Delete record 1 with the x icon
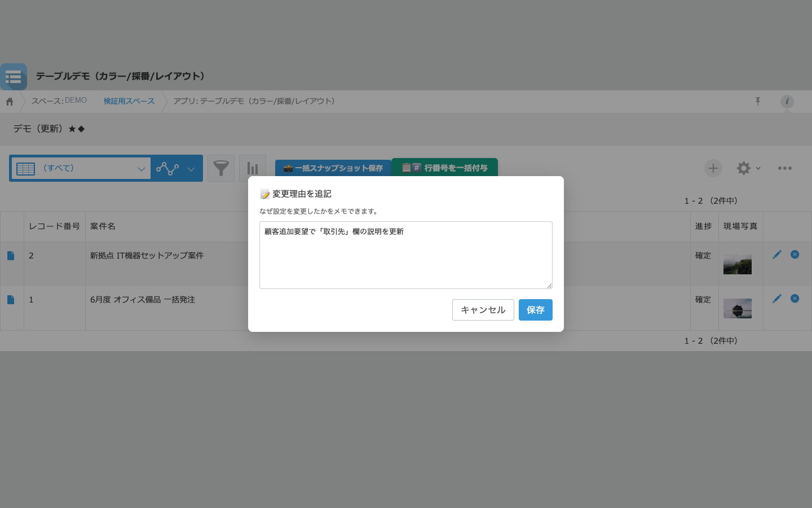This screenshot has width=812, height=508. coord(795,299)
